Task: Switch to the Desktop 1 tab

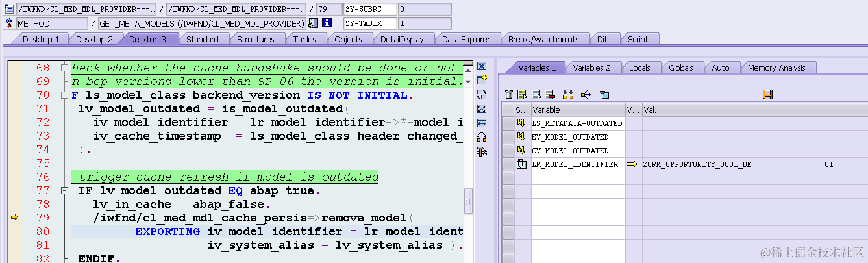Action: [41, 39]
